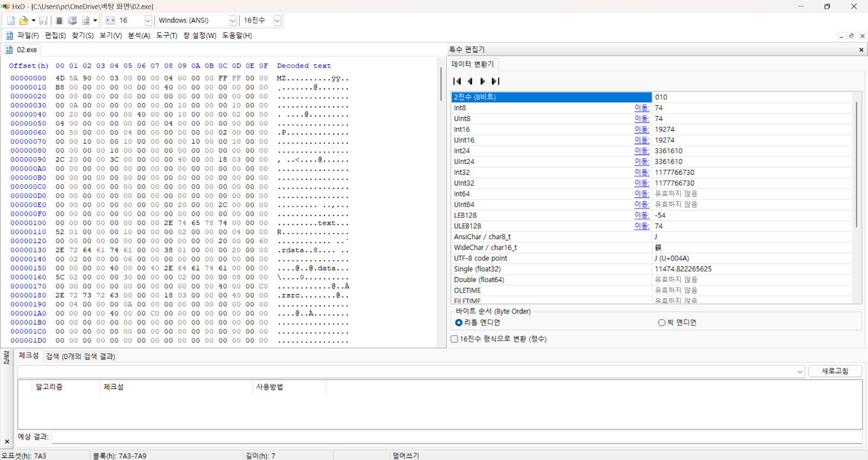Viewport: 868px width, 460px height.
Task: Click the Open disk image icon
Action: [86, 21]
